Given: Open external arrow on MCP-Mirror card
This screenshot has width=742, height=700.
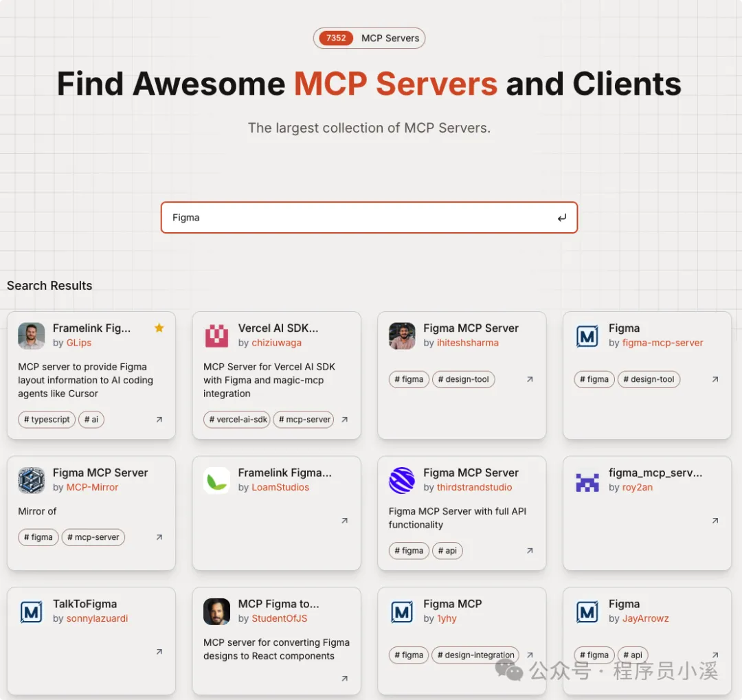Looking at the screenshot, I should click(x=159, y=537).
